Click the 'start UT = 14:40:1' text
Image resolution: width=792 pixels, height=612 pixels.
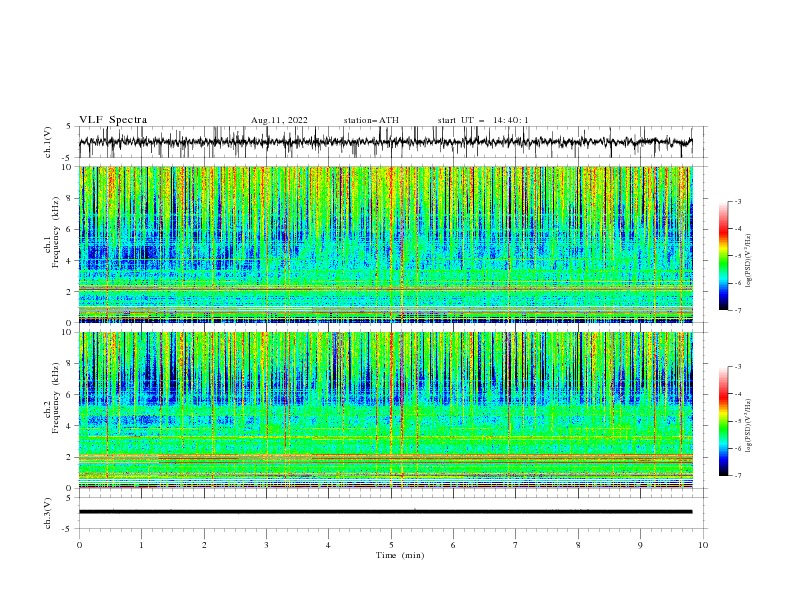click(483, 120)
